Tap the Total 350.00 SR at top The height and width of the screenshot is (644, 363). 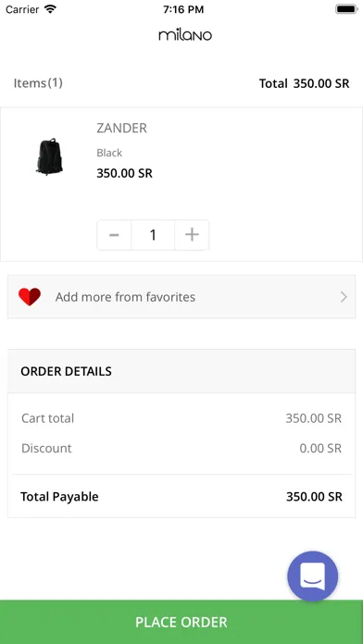tap(305, 83)
